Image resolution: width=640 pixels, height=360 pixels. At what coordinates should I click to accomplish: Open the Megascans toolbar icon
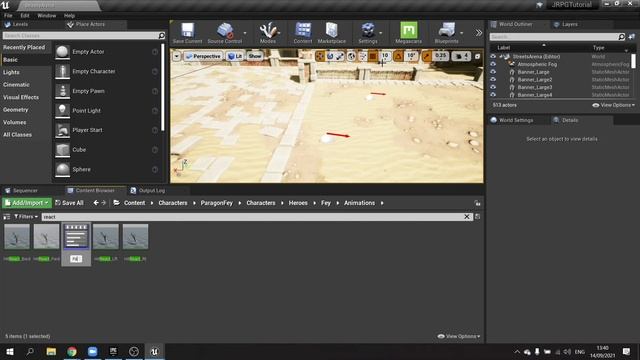409,33
